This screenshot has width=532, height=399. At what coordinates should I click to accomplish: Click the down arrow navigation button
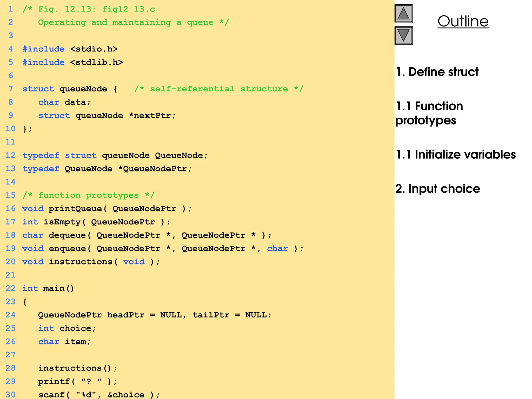pos(403,36)
